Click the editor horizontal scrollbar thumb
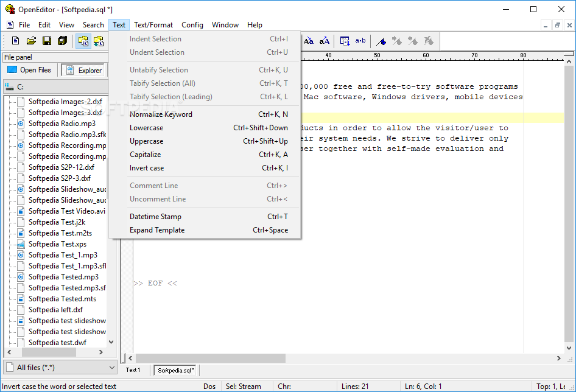 [x=210, y=358]
